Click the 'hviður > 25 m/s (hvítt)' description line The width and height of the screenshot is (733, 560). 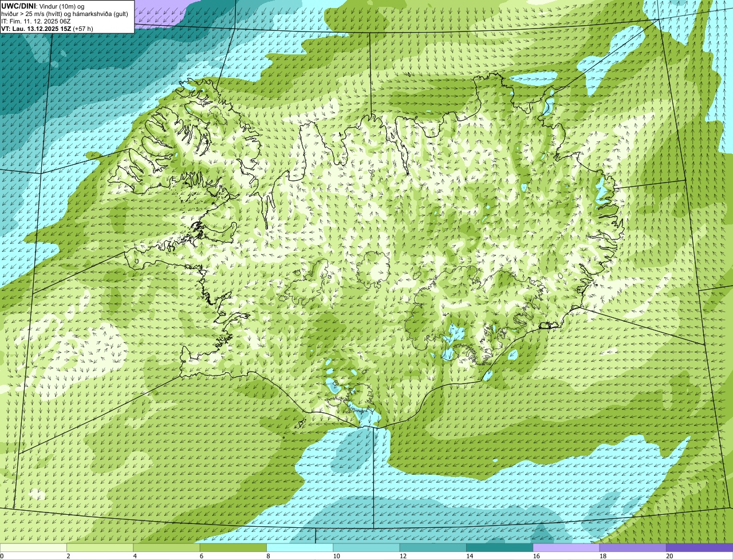pyautogui.click(x=65, y=14)
